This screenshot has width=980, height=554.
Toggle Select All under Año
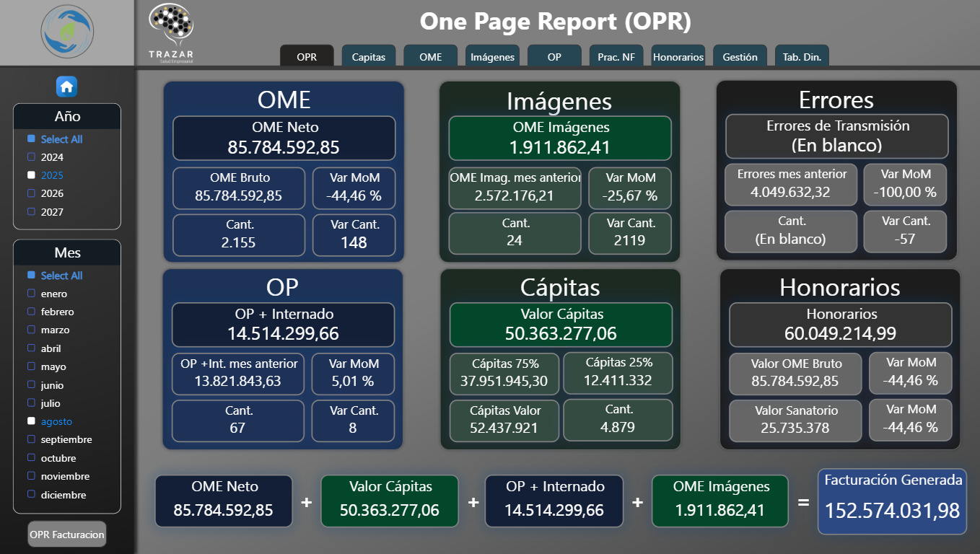(31, 139)
